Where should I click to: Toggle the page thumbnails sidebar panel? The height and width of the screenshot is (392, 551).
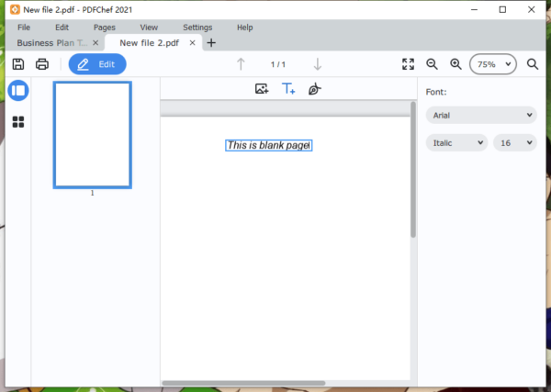[18, 91]
